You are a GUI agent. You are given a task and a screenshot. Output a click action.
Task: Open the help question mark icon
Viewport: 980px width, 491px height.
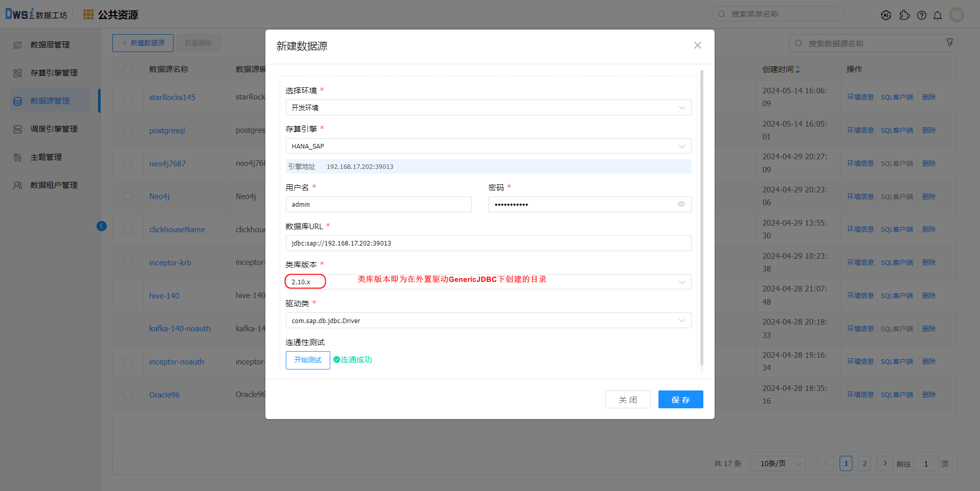coord(921,15)
